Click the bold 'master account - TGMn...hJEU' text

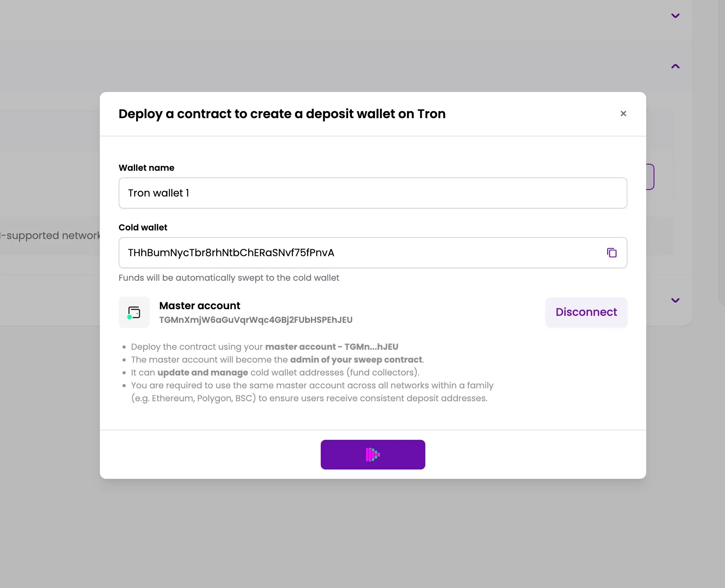tap(332, 347)
